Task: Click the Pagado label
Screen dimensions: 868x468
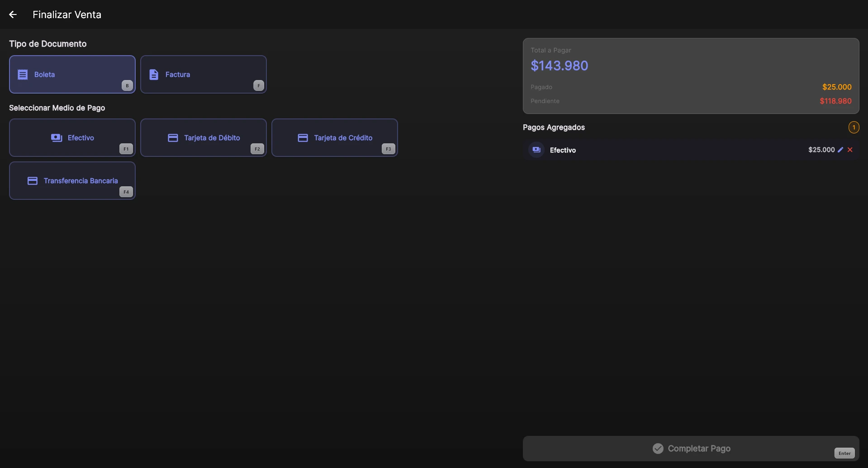Action: click(541, 87)
